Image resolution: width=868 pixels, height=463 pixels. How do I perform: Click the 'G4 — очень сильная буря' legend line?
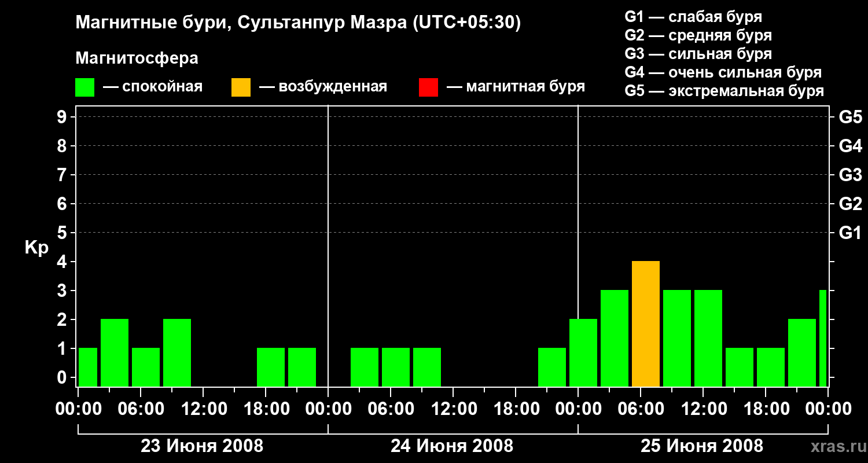[x=723, y=72]
